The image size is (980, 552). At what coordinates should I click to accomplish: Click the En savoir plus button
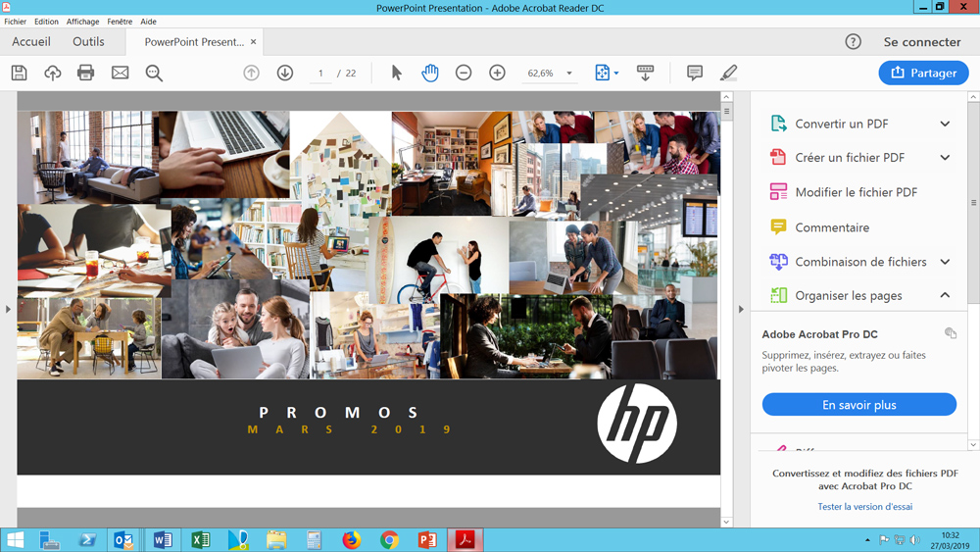[x=858, y=405]
